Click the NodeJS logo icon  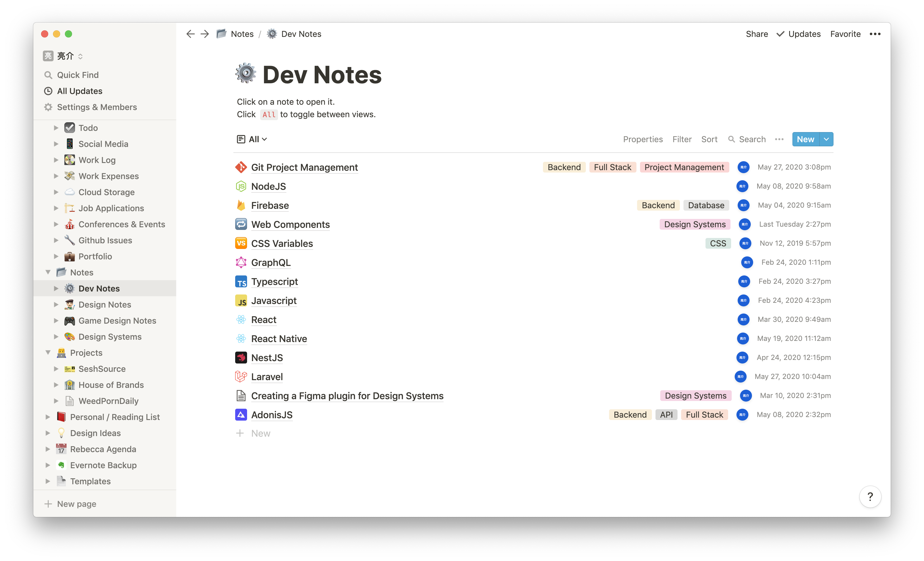click(241, 186)
